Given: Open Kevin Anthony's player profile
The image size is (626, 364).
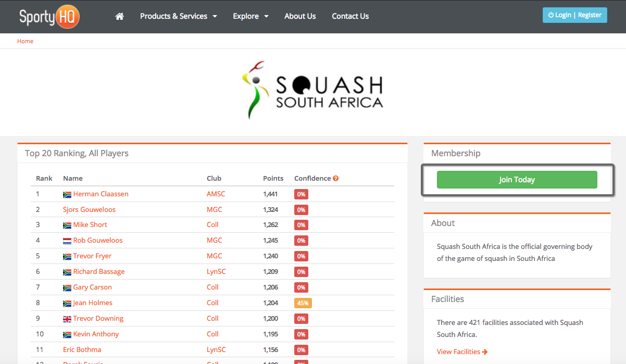Looking at the screenshot, I should coord(96,334).
